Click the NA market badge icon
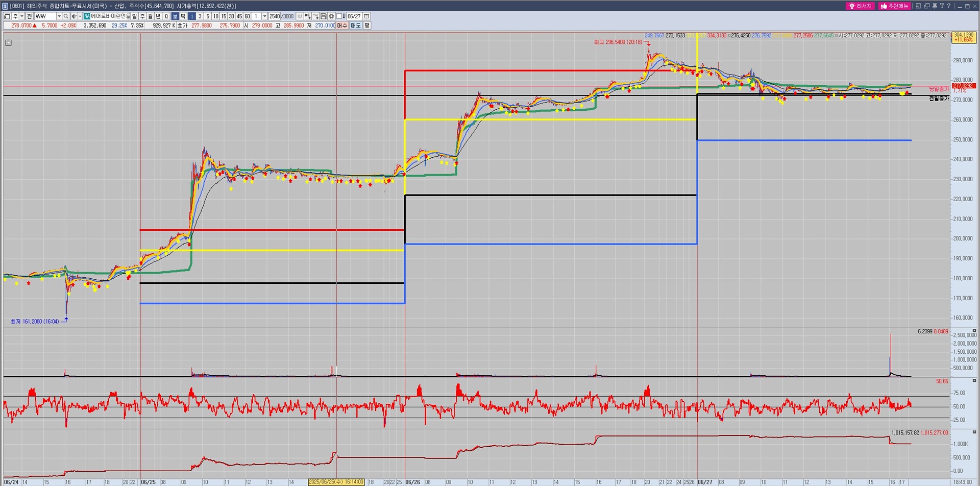This screenshot has width=980, height=486. tap(87, 16)
